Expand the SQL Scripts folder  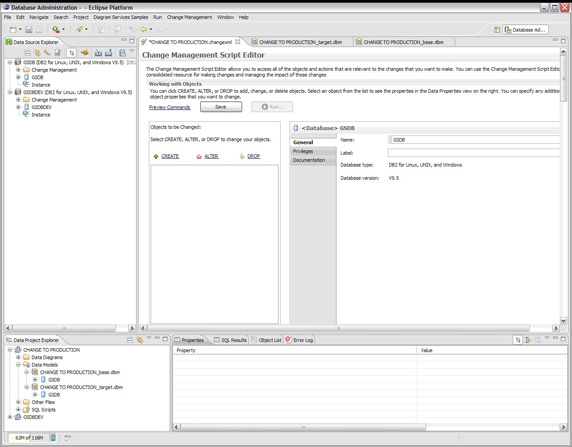[18, 409]
